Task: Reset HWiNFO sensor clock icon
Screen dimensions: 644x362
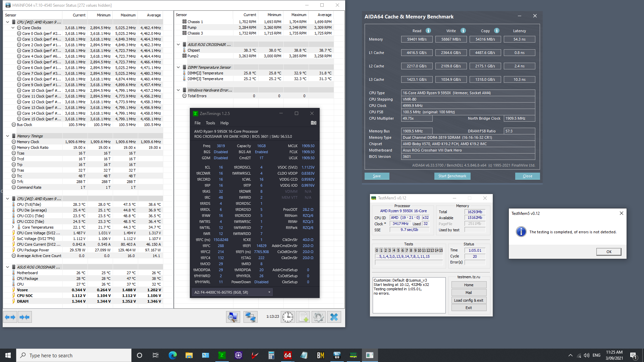Action: tap(288, 317)
